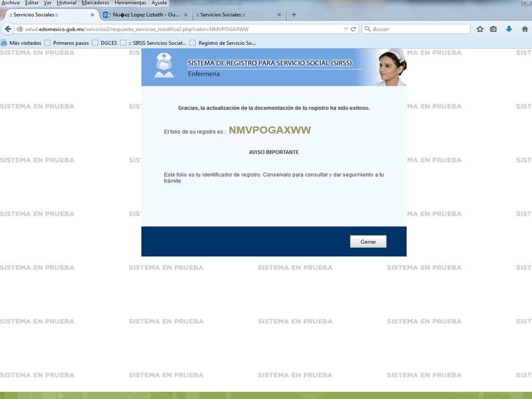Close the Nuñez Lopez Lizbeth Outlook tab

click(x=186, y=15)
